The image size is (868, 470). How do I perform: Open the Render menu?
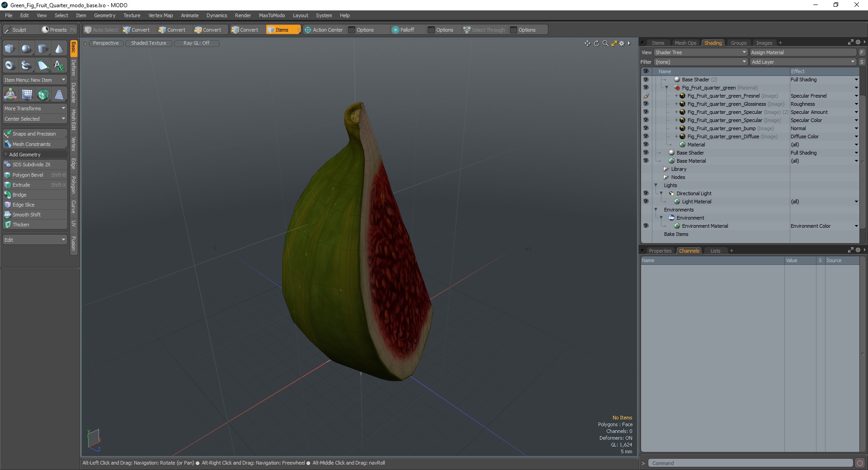(243, 15)
